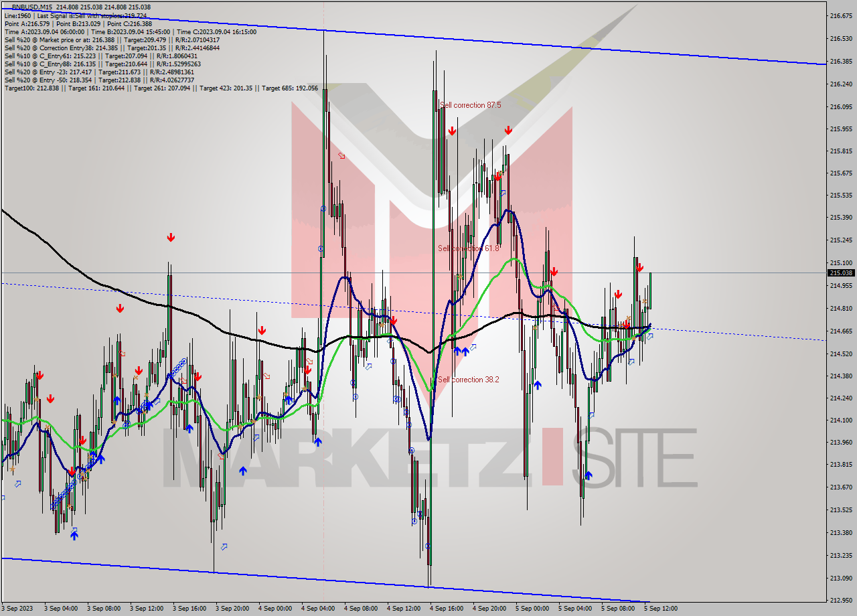The width and height of the screenshot is (857, 616).
Task: Click 'Sell %10 @ C_Entry88: 216.135' line
Action: [102, 64]
